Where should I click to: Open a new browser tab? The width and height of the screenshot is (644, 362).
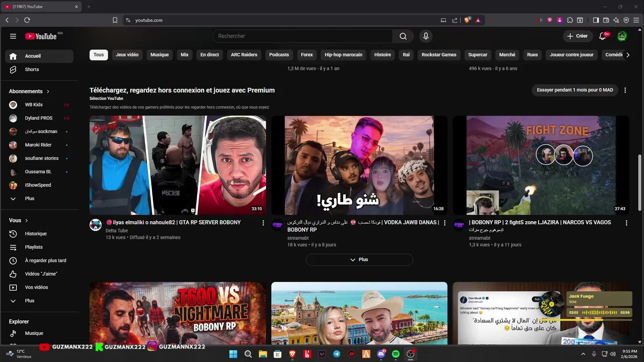pyautogui.click(x=89, y=7)
